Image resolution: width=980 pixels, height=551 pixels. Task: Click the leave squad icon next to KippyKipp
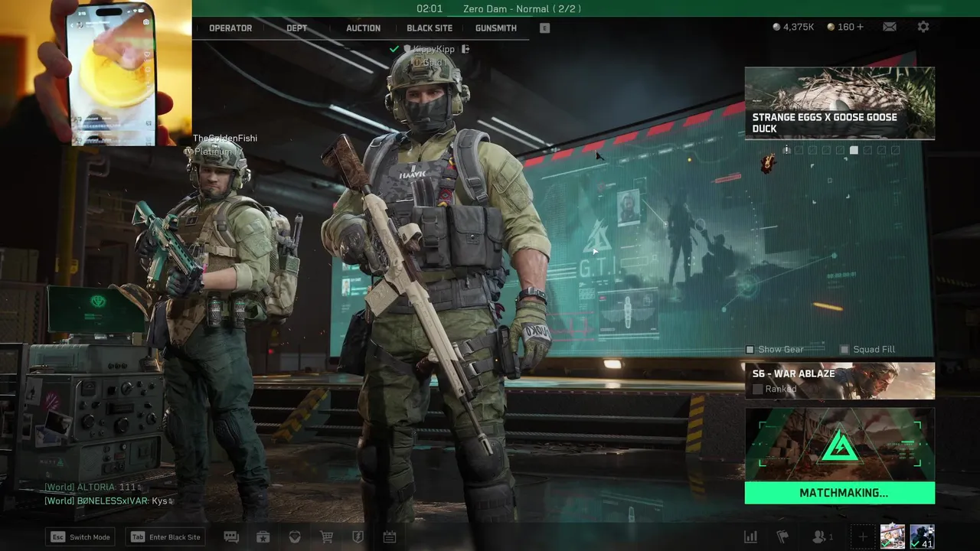[x=465, y=49]
